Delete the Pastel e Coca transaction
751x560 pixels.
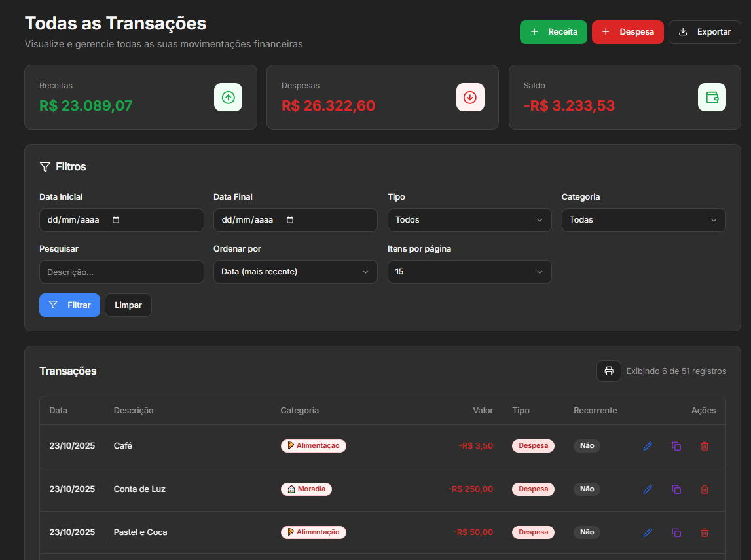point(705,532)
